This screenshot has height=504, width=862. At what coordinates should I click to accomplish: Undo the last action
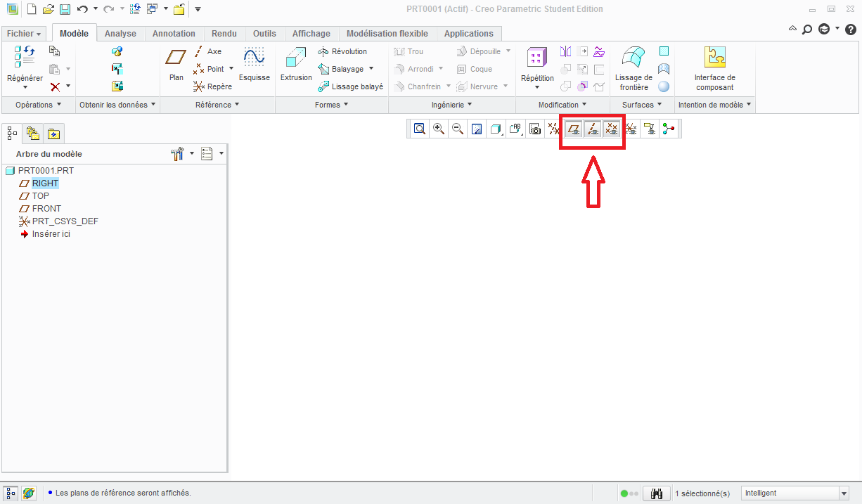(82, 9)
